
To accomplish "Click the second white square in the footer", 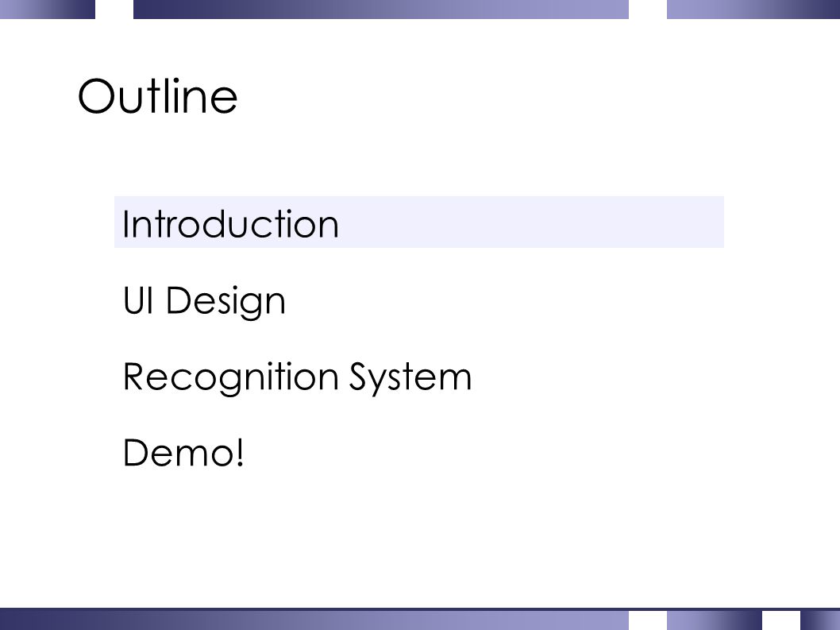I will point(781,620).
